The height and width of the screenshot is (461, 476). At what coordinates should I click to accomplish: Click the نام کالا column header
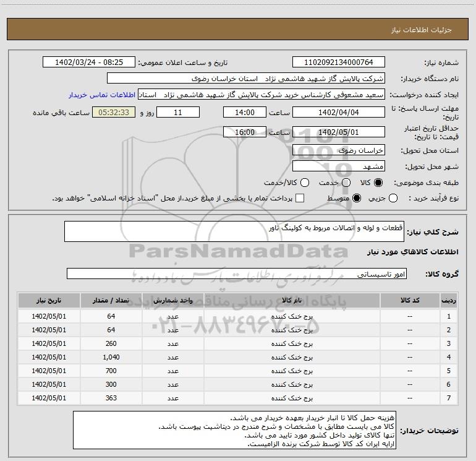[x=292, y=301]
